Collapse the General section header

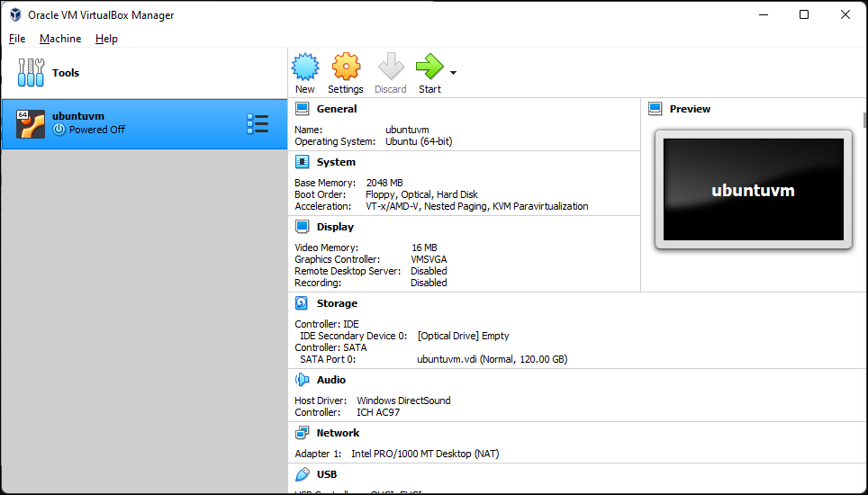(x=336, y=109)
